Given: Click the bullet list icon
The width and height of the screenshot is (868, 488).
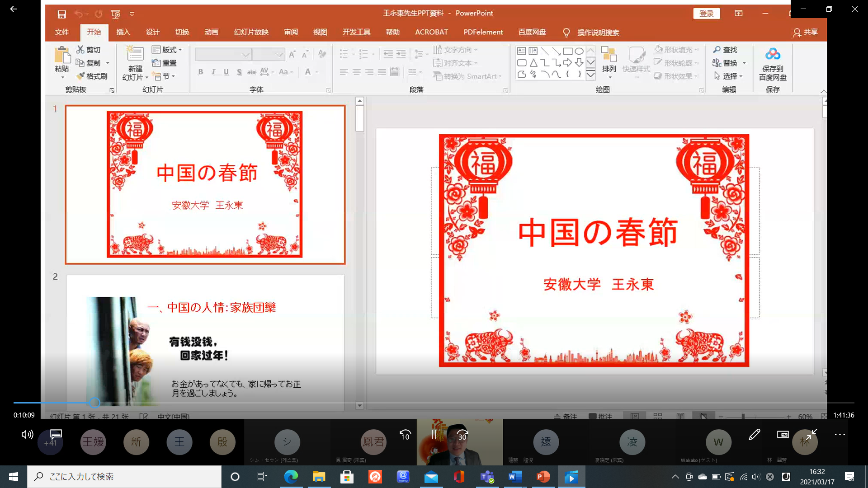Looking at the screenshot, I should click(x=344, y=54).
